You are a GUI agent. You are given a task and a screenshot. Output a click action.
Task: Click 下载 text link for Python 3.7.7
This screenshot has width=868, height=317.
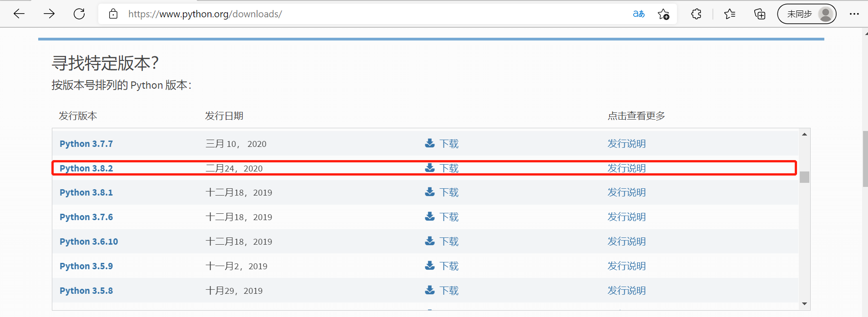[x=449, y=144]
